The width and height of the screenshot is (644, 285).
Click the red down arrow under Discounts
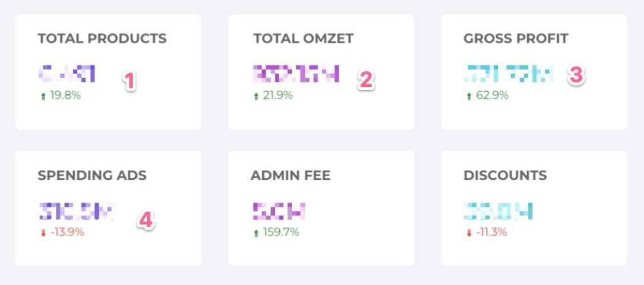469,233
